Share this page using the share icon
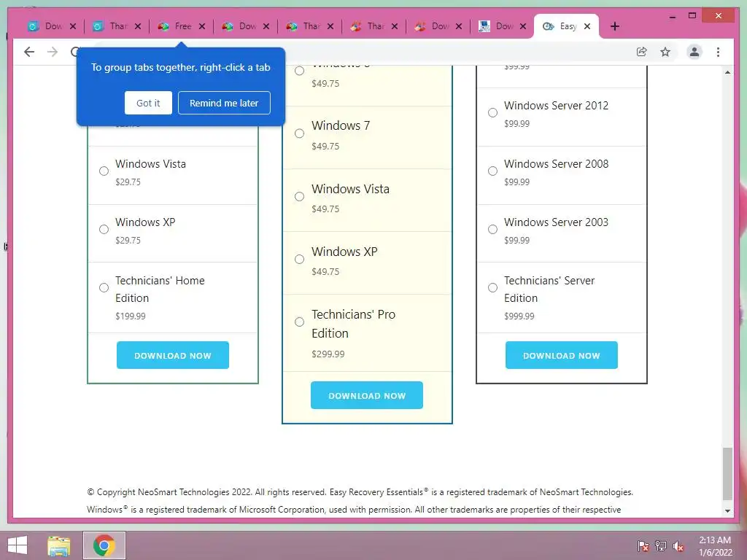Image resolution: width=747 pixels, height=560 pixels. 642,52
